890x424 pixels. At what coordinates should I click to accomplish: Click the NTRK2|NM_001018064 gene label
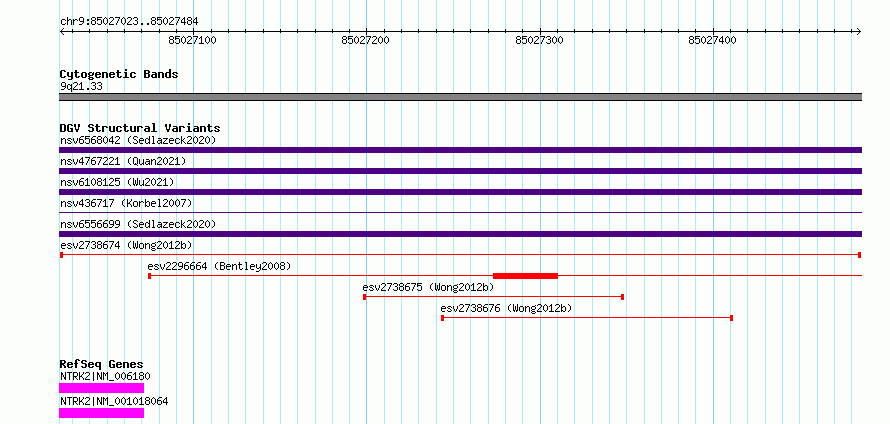pos(114,401)
